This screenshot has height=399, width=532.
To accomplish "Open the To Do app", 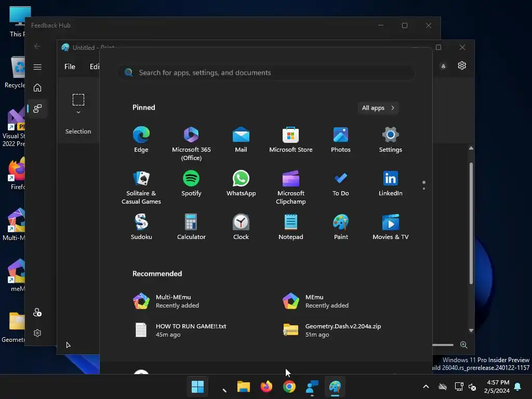I will click(x=341, y=183).
